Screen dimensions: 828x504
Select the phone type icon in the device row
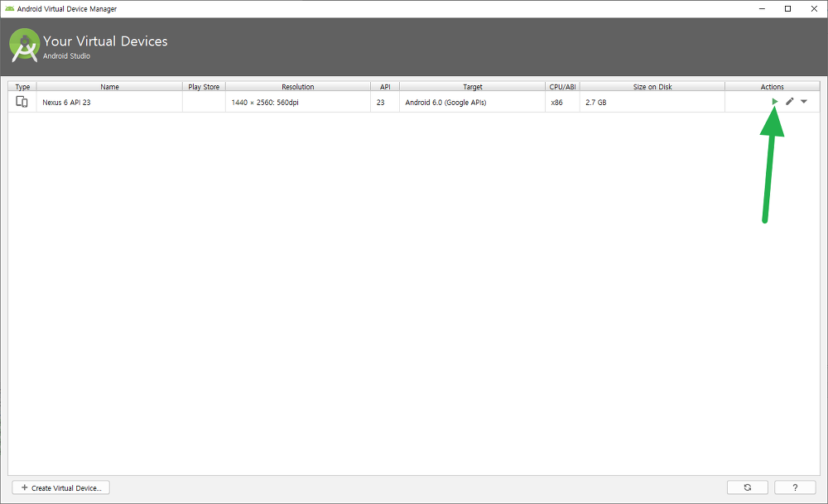click(x=22, y=102)
